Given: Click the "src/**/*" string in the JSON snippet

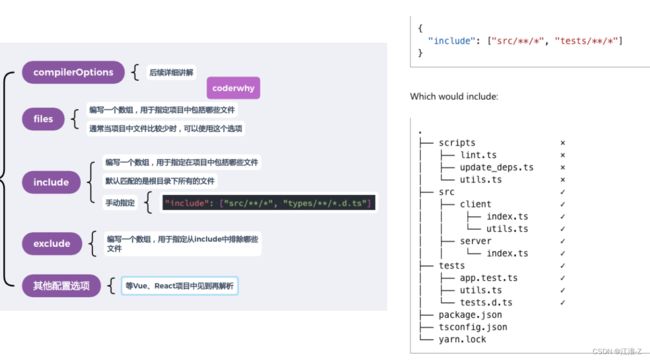Looking at the screenshot, I should pos(517,41).
